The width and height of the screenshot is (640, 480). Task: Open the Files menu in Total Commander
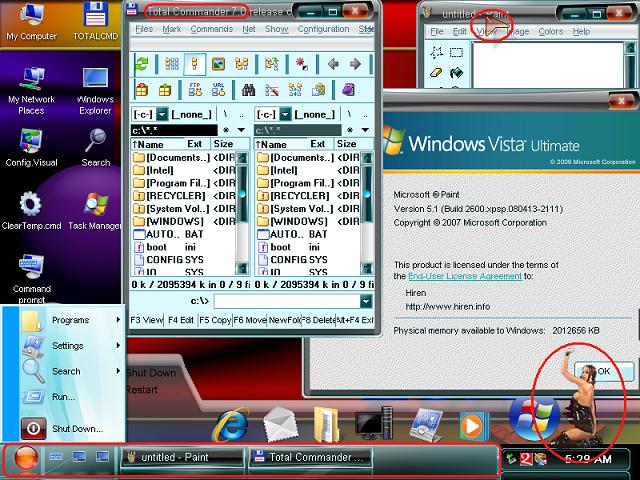coord(144,29)
